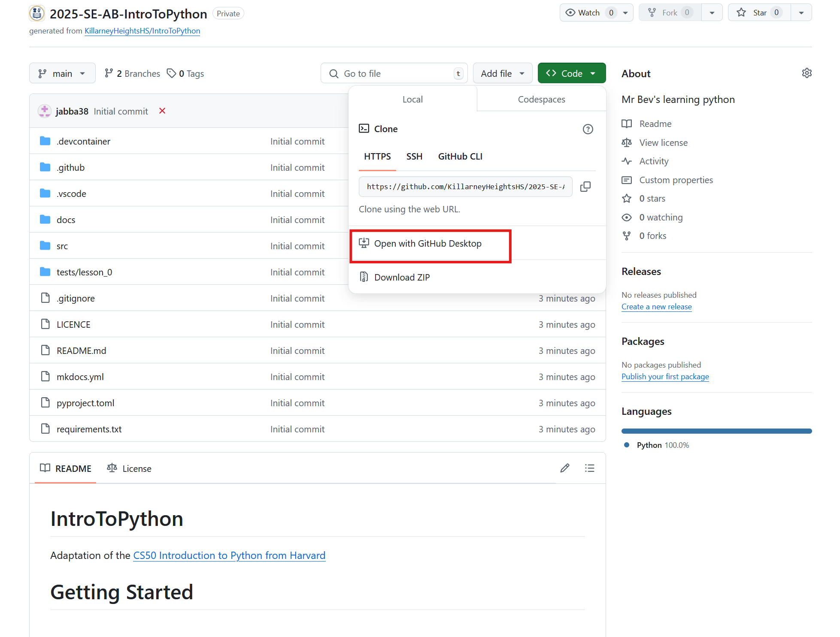The width and height of the screenshot is (840, 637).
Task: Click the Fork button
Action: [670, 12]
